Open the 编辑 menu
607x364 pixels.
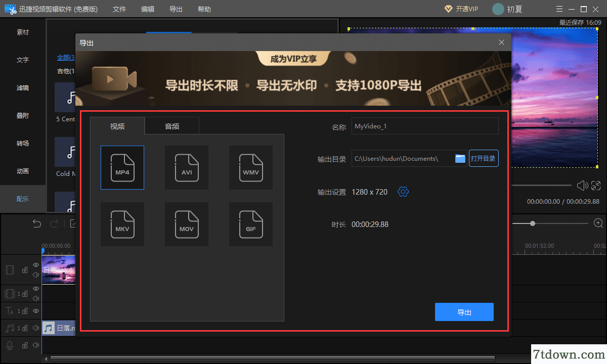pos(148,9)
